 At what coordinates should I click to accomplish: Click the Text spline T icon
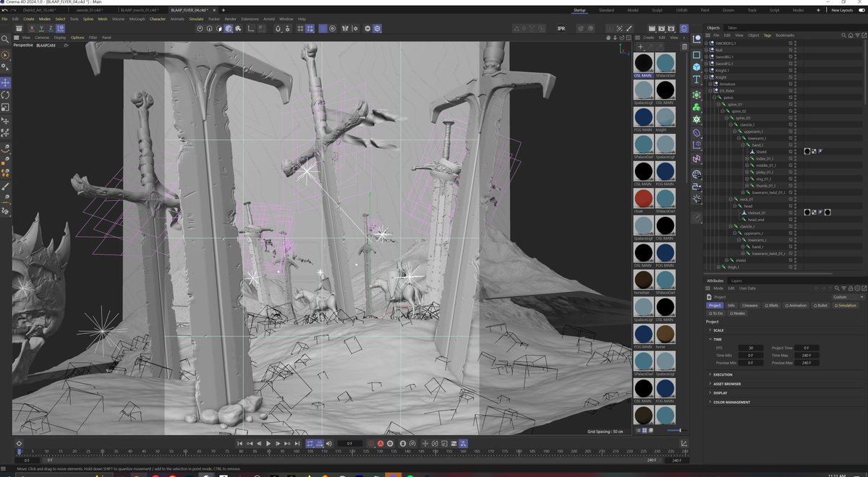point(697,79)
